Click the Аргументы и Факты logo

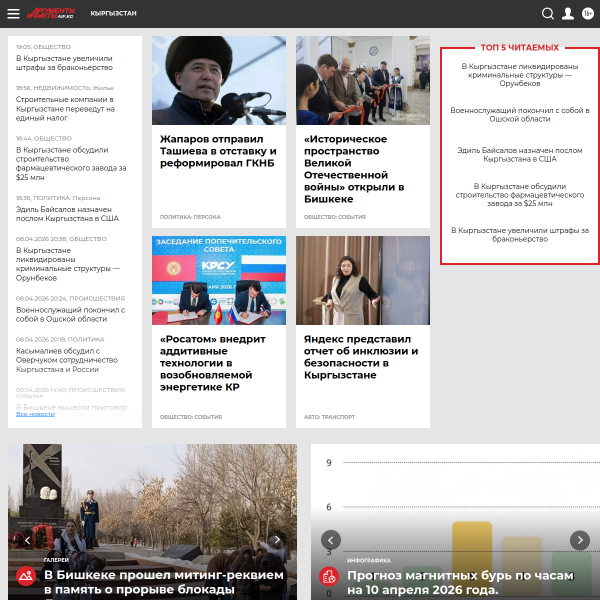click(x=51, y=14)
